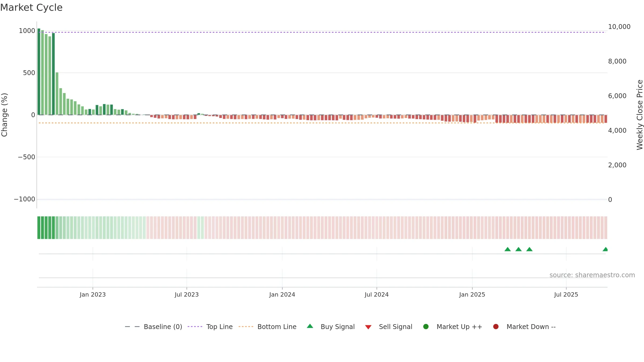Toggle the Buy Signal legend entry
Image resolution: width=644 pixels, height=362 pixels.
coord(331,327)
